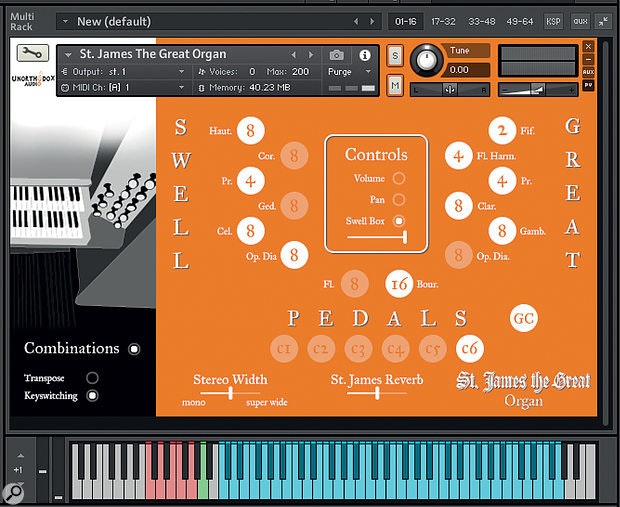Select the Swell Box radio button

(399, 221)
